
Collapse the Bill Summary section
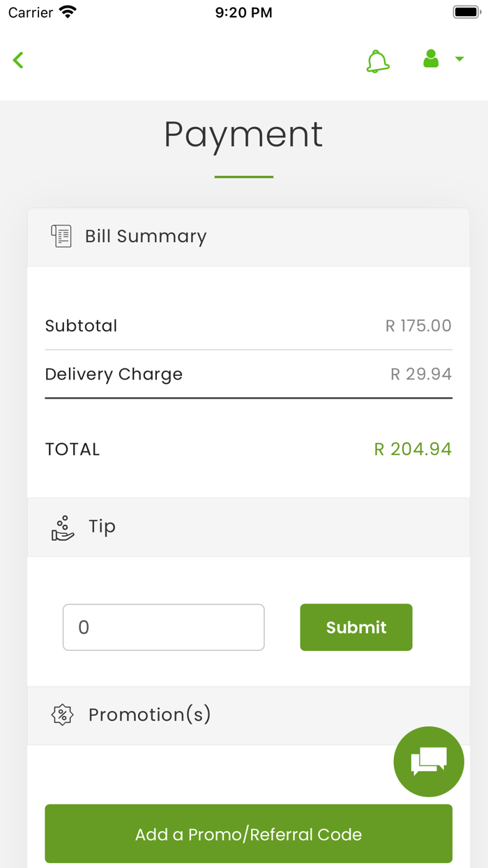(249, 235)
